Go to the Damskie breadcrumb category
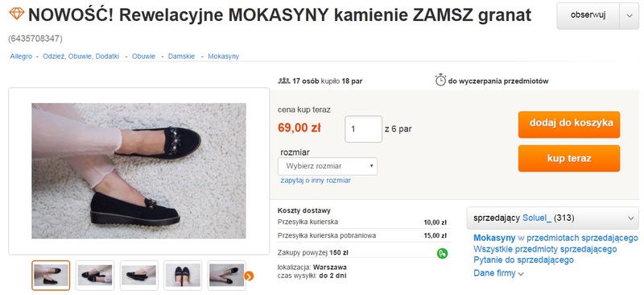The height and width of the screenshot is (295, 644). (x=181, y=56)
